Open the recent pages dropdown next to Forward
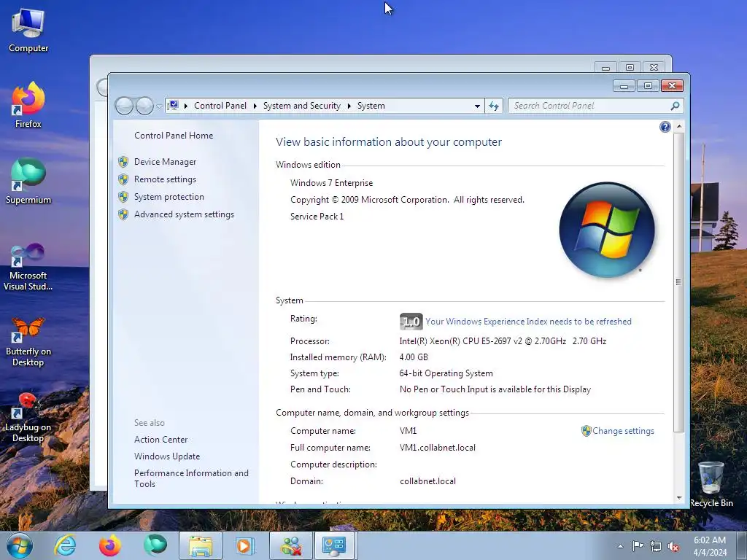This screenshot has width=747, height=560. [x=159, y=106]
